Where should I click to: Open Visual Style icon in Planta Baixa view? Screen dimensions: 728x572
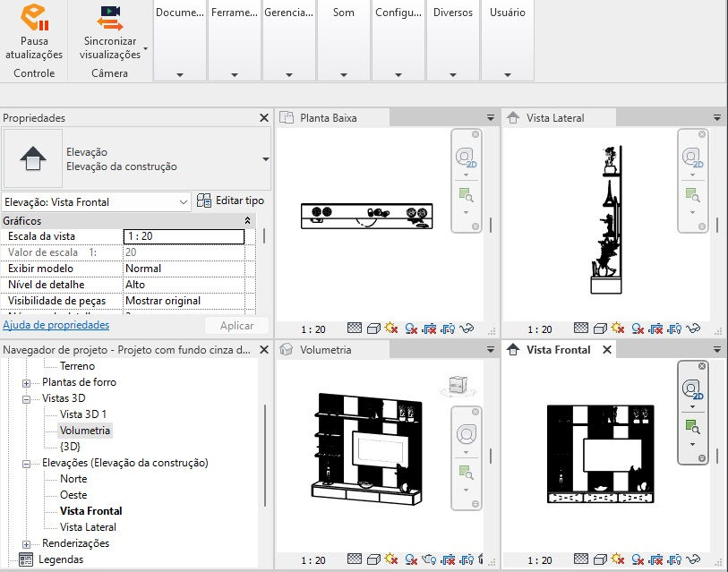click(x=373, y=329)
